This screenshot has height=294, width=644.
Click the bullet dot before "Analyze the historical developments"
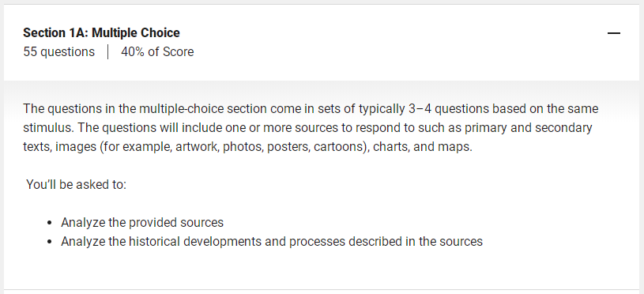point(49,242)
